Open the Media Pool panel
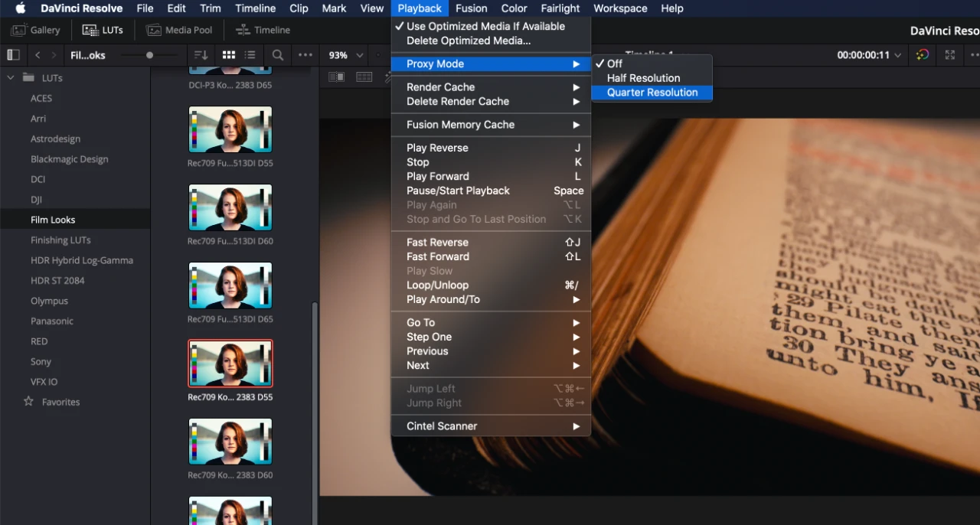This screenshot has width=980, height=525. pyautogui.click(x=179, y=30)
